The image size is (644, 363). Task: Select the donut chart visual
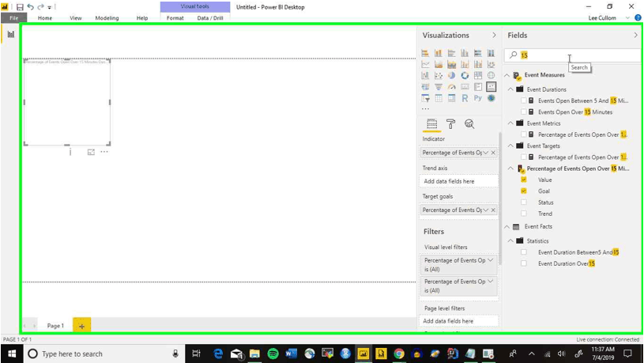[465, 76]
